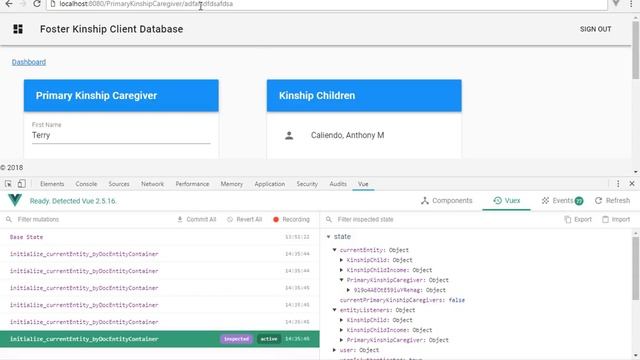This screenshot has height=360, width=640.
Task: Refresh the Vue devtools
Action: [x=612, y=200]
